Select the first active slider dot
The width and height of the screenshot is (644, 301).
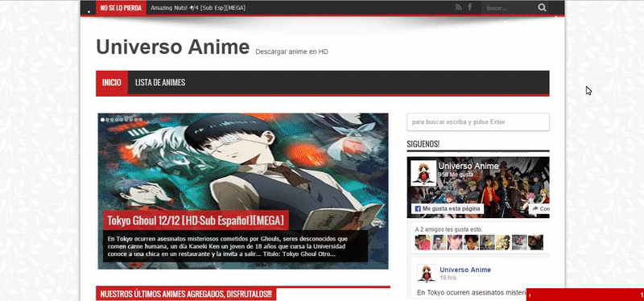coord(103,119)
